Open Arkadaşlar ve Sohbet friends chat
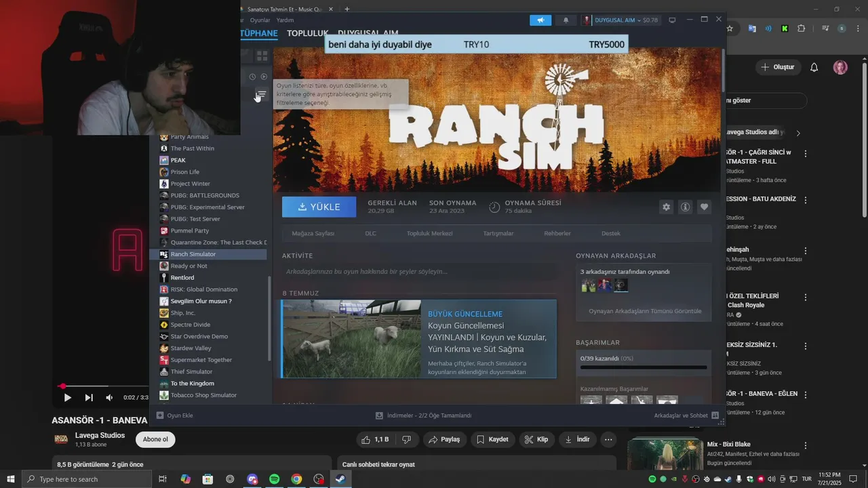The width and height of the screenshot is (868, 488). tap(686, 415)
